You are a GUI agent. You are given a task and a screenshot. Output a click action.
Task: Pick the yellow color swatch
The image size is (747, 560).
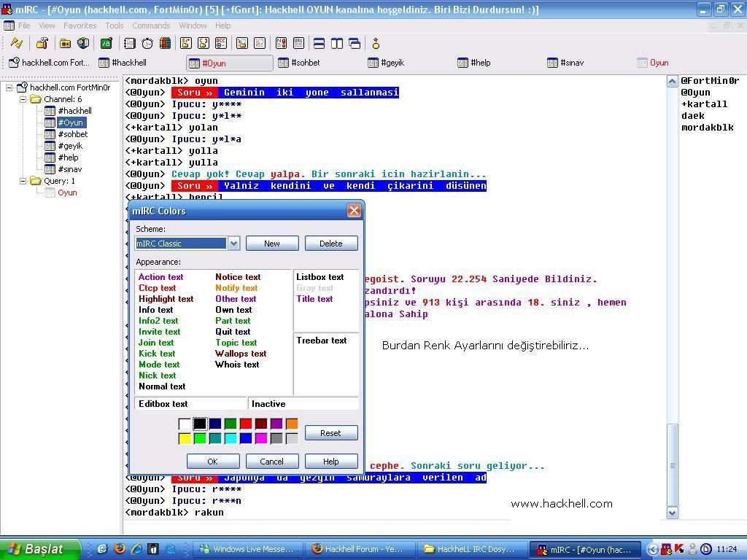coord(185,438)
